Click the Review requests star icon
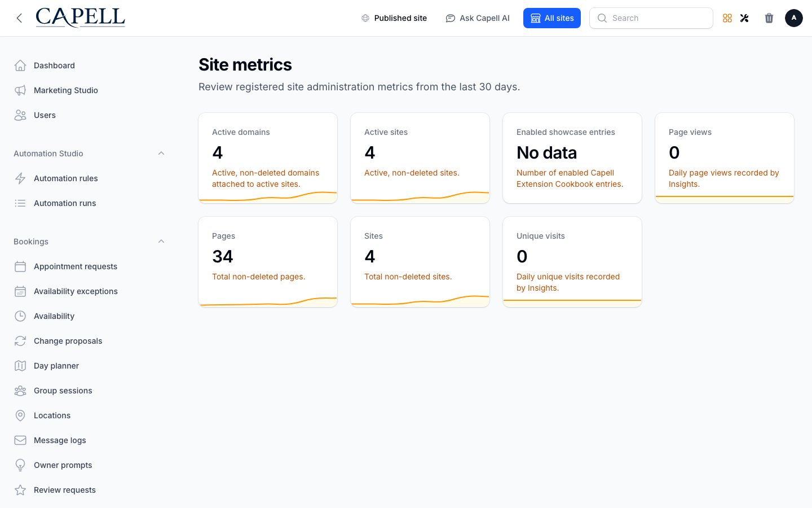812x508 pixels. click(20, 490)
